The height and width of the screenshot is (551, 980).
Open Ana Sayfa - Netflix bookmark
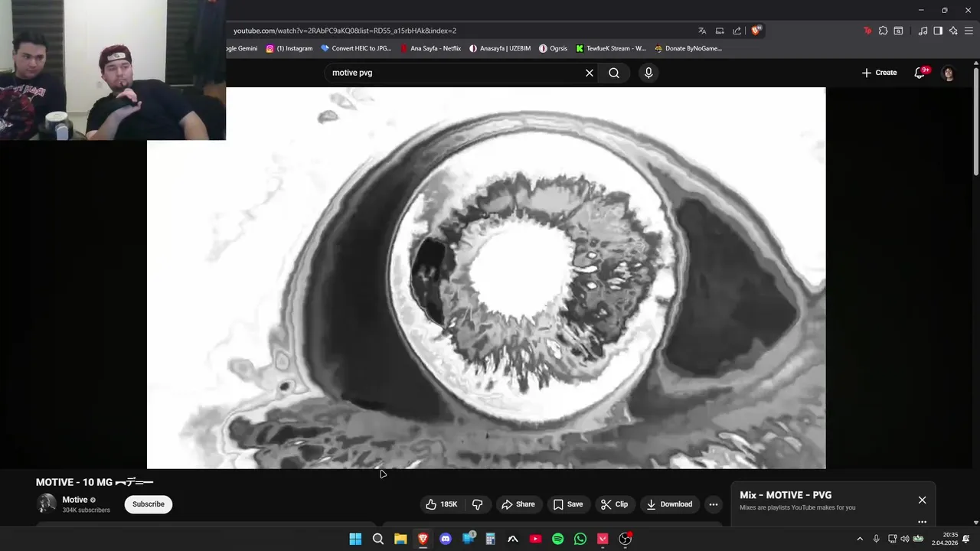coord(431,48)
